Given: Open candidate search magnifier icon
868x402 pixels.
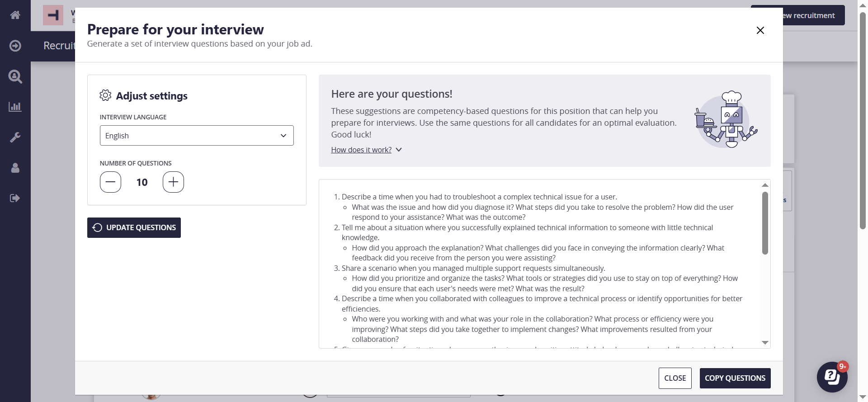Looking at the screenshot, I should 15,76.
